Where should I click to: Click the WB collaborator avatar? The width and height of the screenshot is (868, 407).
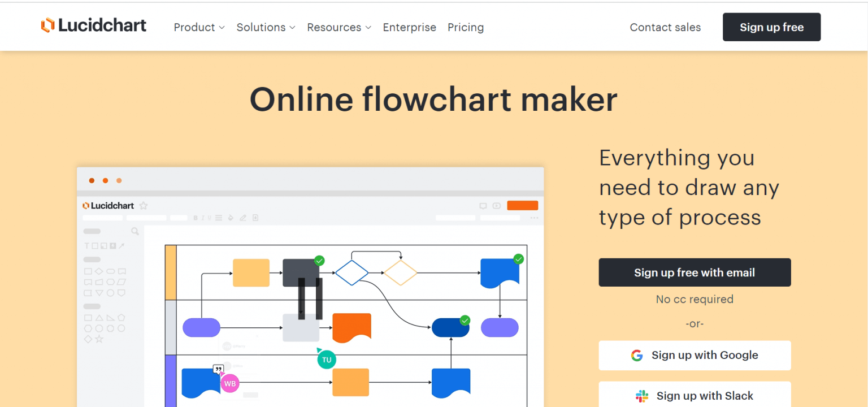click(229, 383)
